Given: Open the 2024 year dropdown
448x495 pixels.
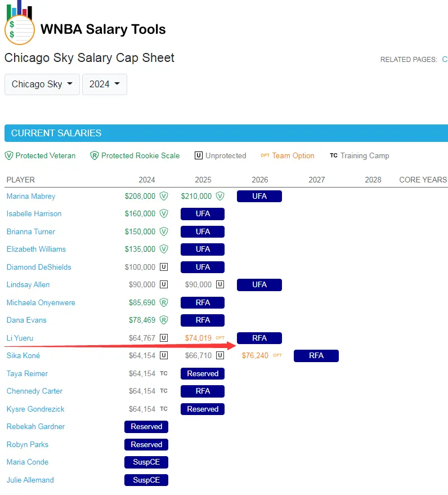Looking at the screenshot, I should (105, 84).
